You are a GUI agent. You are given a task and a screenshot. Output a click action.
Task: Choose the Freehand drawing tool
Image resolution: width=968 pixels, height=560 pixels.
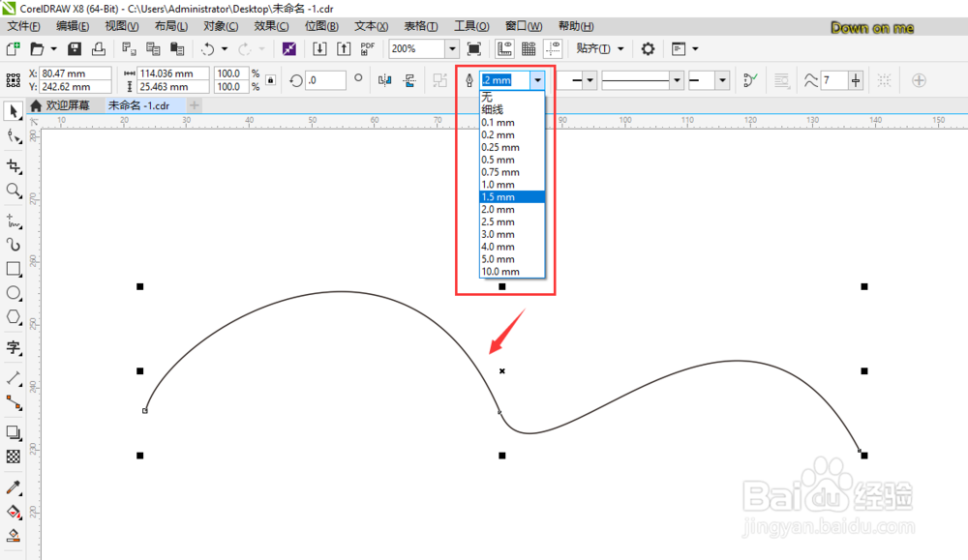[x=13, y=221]
